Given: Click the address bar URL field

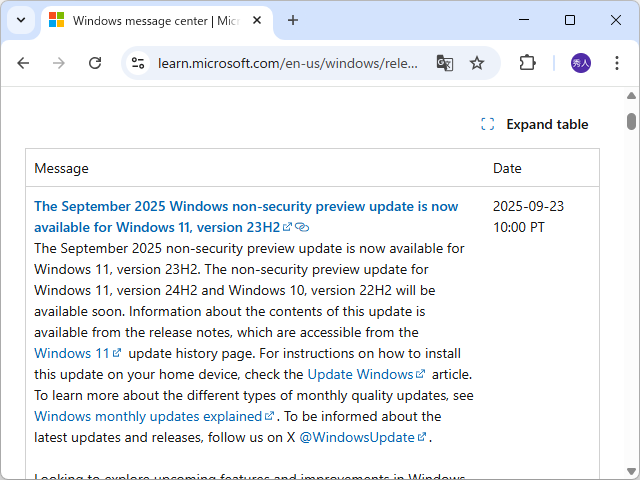Looking at the screenshot, I should point(288,63).
